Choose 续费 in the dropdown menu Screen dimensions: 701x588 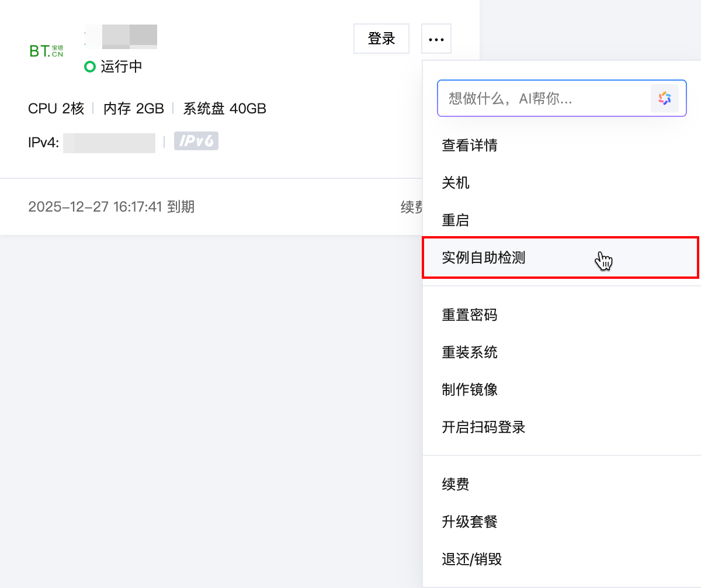click(456, 484)
